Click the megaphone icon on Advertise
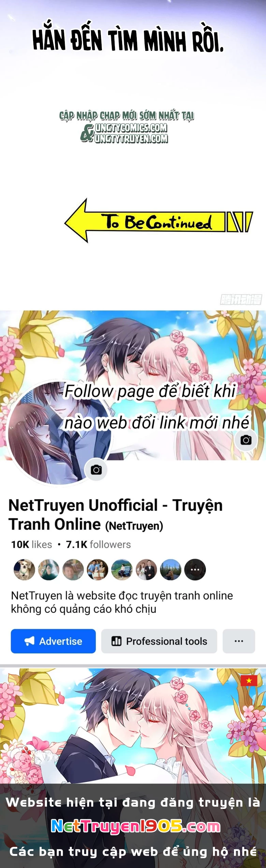The width and height of the screenshot is (266, 868). (30, 641)
